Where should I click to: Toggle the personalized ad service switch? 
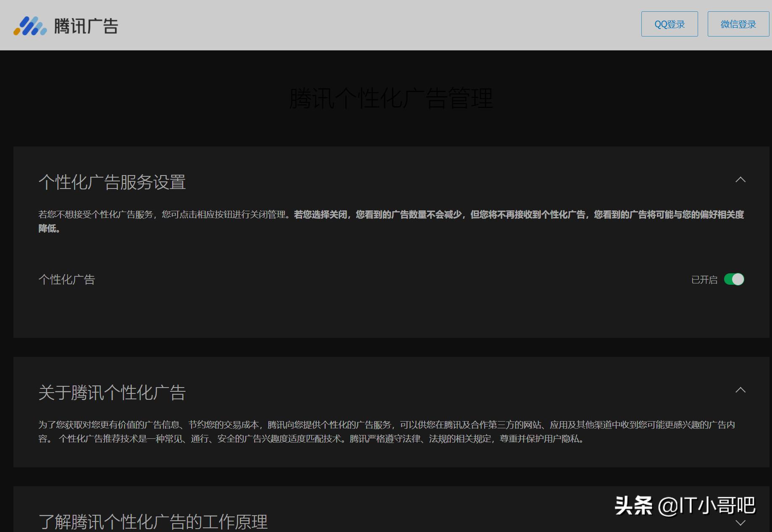[733, 279]
